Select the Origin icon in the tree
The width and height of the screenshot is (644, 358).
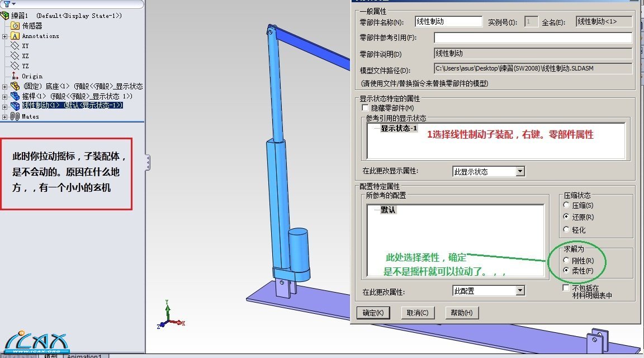(x=15, y=76)
